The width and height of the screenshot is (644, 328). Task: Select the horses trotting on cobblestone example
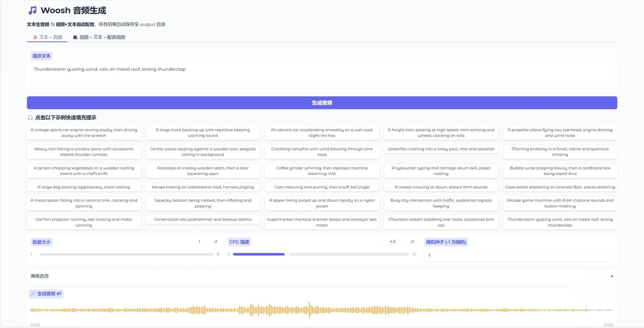tap(203, 187)
